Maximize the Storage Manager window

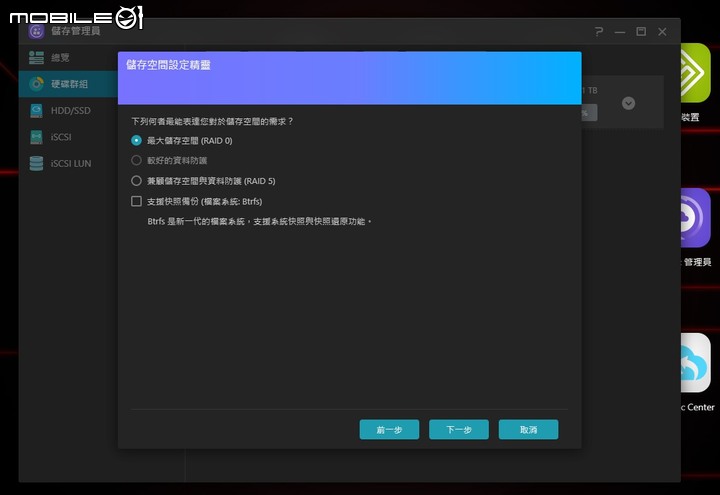pyautogui.click(x=641, y=31)
